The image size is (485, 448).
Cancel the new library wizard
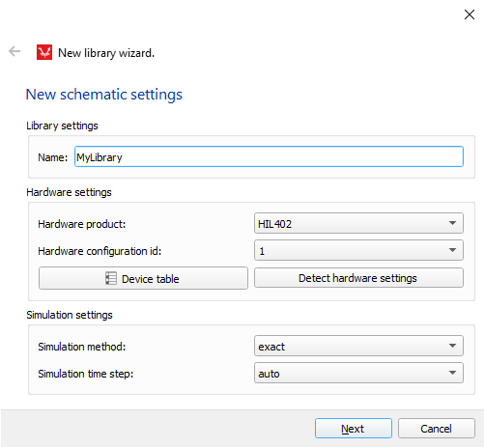tap(437, 429)
